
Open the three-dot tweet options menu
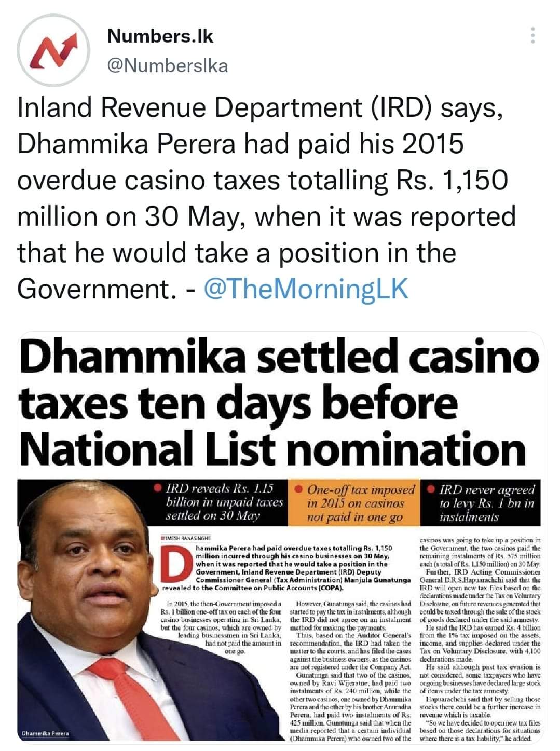[x=532, y=35]
